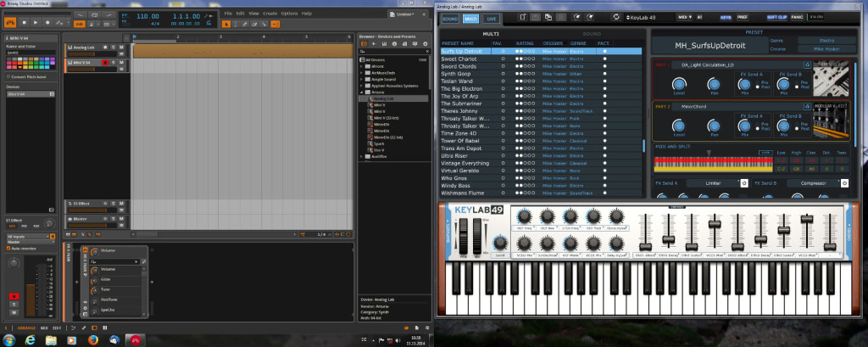Viewport: 868px width, 347px height.
Task: Select Vox V device in Arturia list
Action: point(379,149)
